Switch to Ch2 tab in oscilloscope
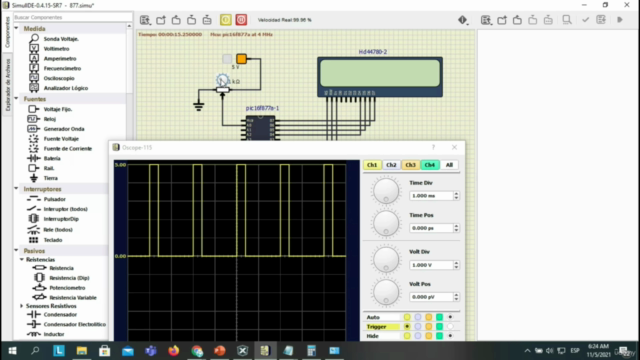 (x=391, y=165)
